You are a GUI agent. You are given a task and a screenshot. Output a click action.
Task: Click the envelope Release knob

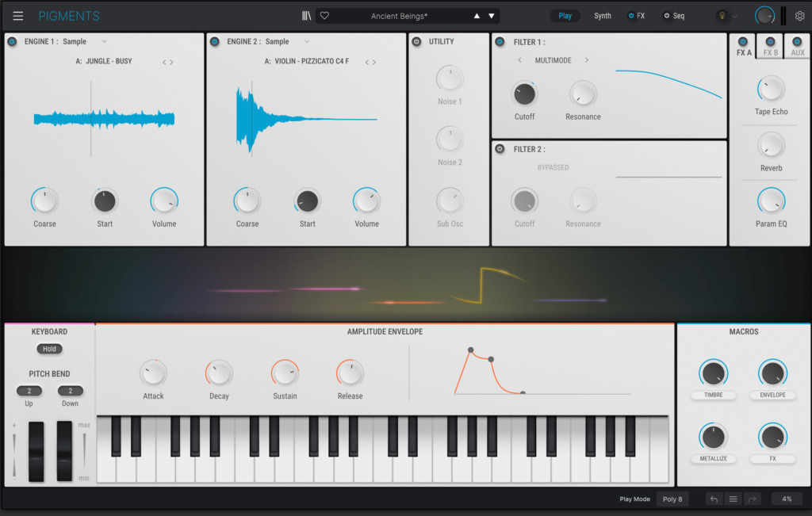[350, 373]
